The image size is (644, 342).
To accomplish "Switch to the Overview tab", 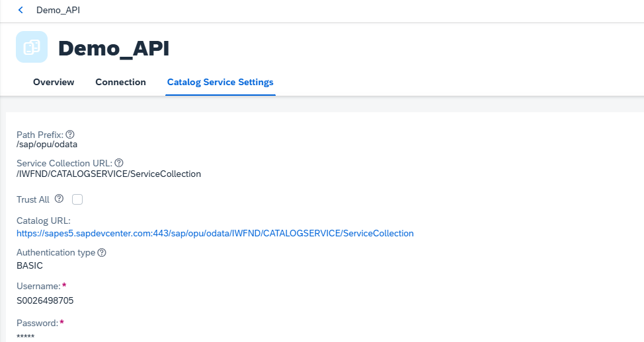I will point(54,82).
